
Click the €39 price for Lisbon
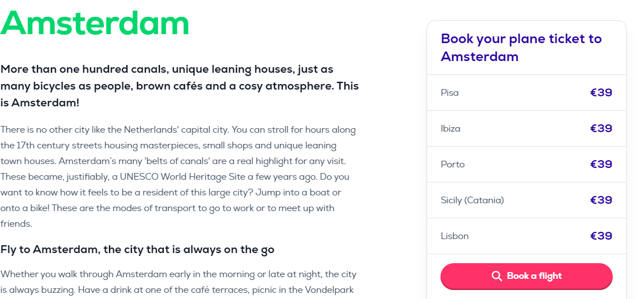tap(602, 236)
